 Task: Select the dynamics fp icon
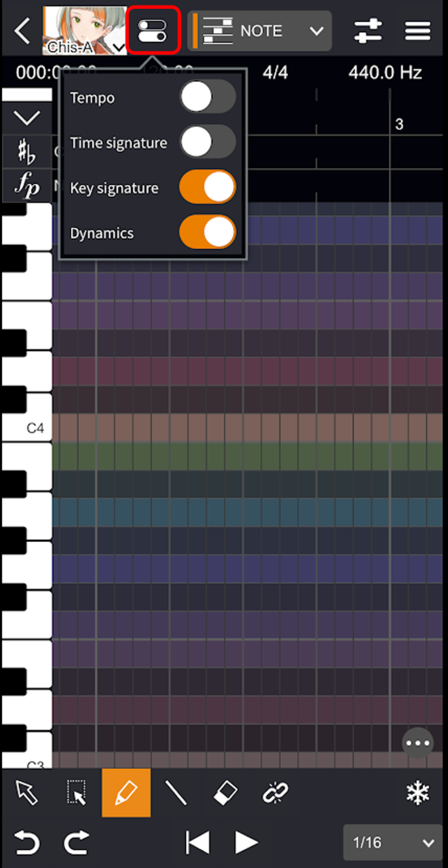(x=26, y=186)
